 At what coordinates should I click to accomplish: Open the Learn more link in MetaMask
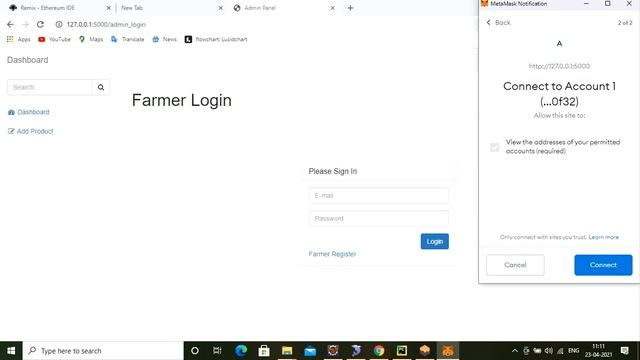(604, 237)
